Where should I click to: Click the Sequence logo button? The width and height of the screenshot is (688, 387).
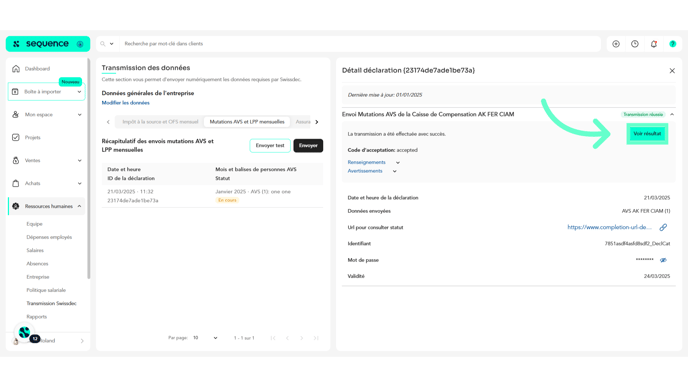click(x=48, y=44)
